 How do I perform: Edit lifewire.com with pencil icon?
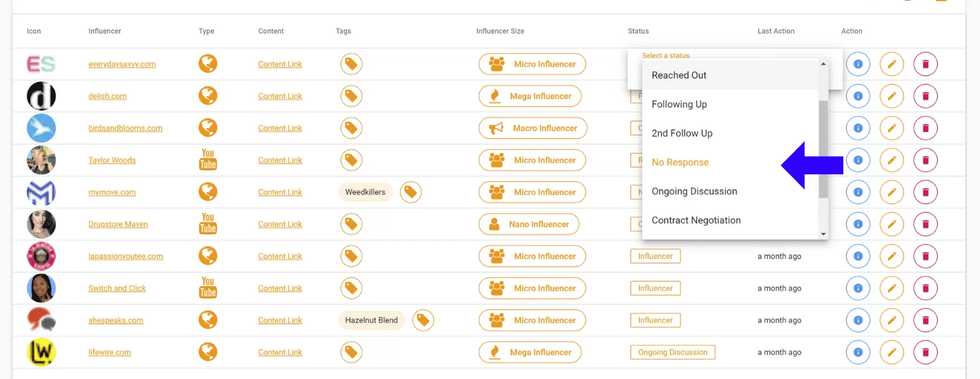[891, 352]
